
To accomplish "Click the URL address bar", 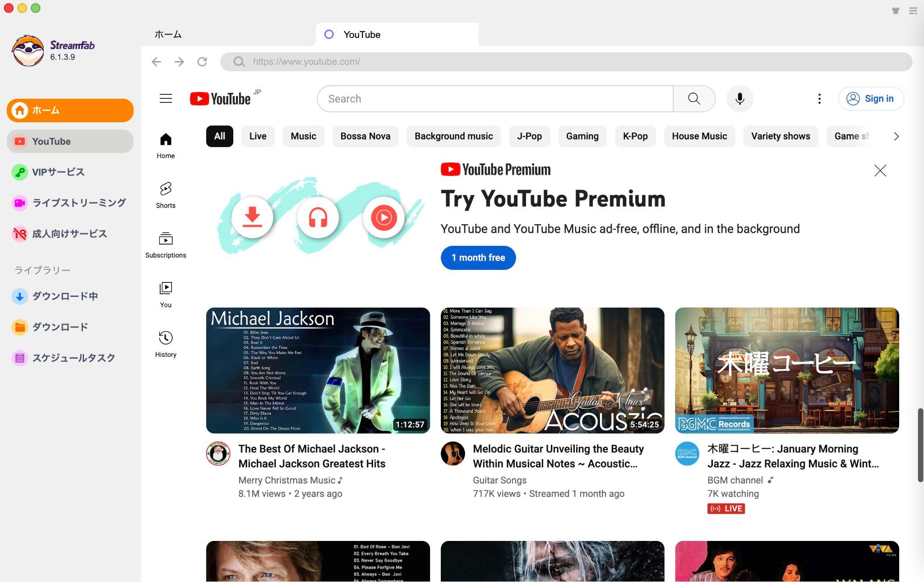I will [x=566, y=62].
